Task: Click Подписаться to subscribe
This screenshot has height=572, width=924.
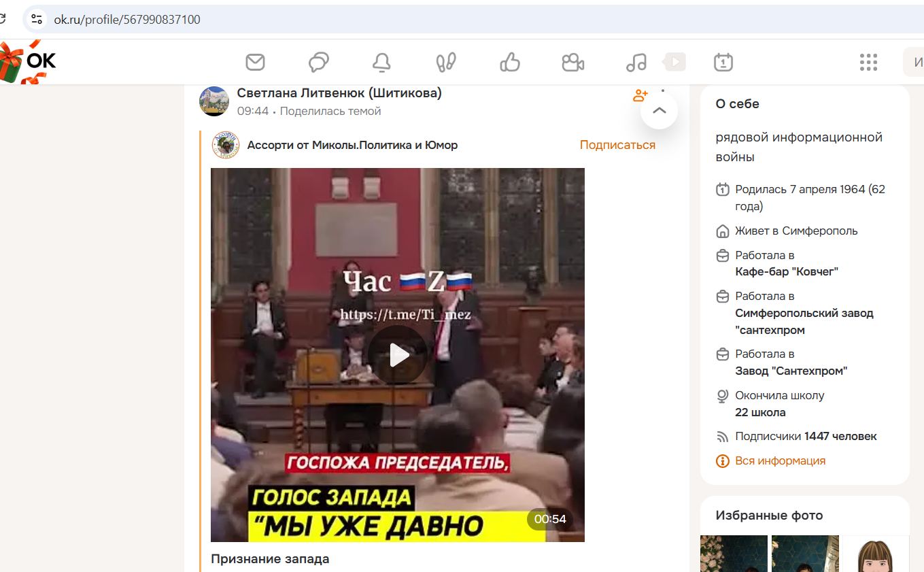Action: [x=617, y=145]
